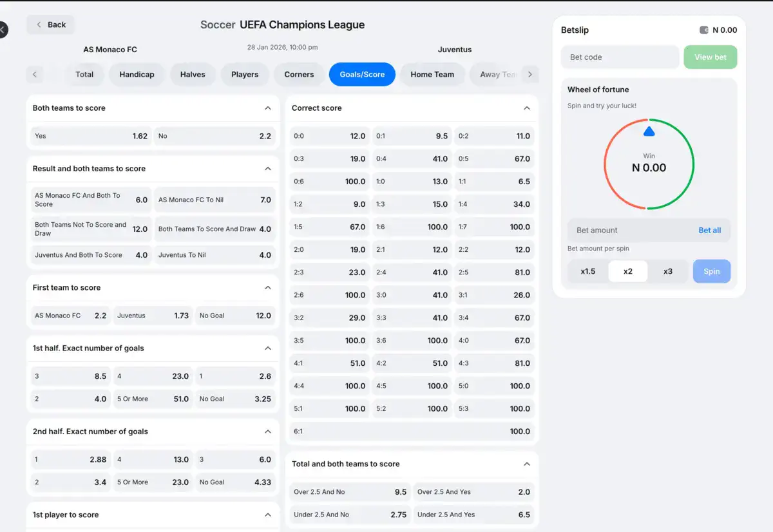This screenshot has width=773, height=532.
Task: Go back using the Back button
Action: (x=50, y=24)
